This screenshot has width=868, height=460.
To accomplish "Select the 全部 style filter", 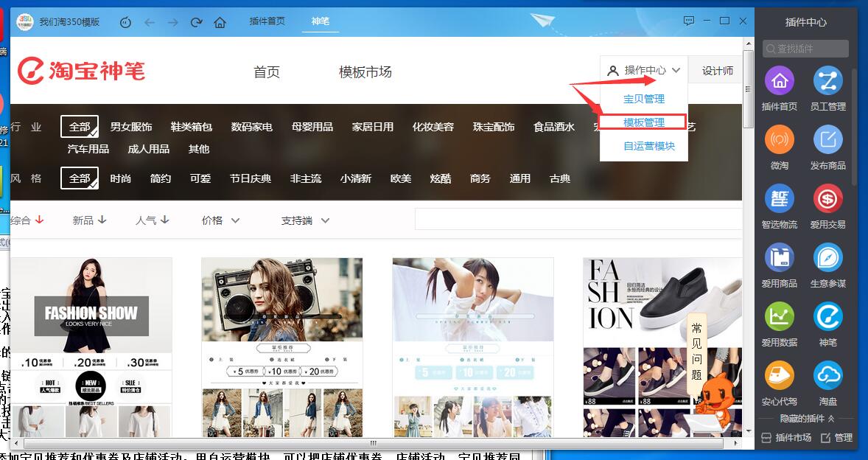I will pyautogui.click(x=80, y=178).
